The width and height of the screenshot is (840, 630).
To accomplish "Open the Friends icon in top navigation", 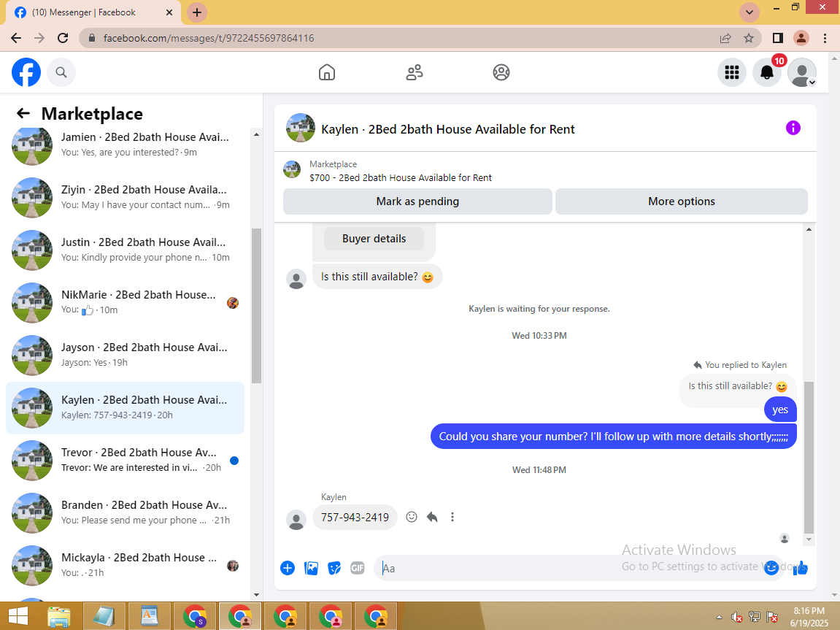I will coord(414,72).
